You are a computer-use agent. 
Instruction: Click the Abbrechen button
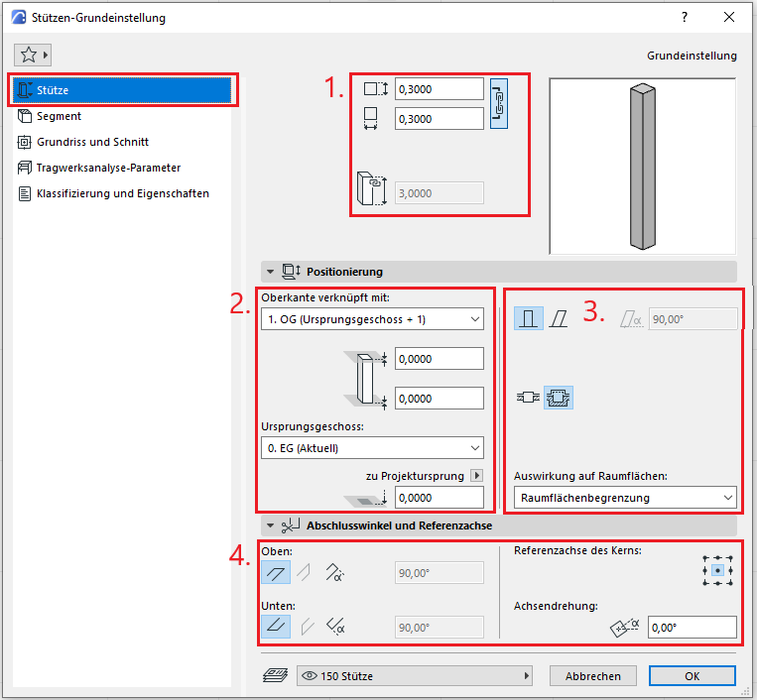592,676
